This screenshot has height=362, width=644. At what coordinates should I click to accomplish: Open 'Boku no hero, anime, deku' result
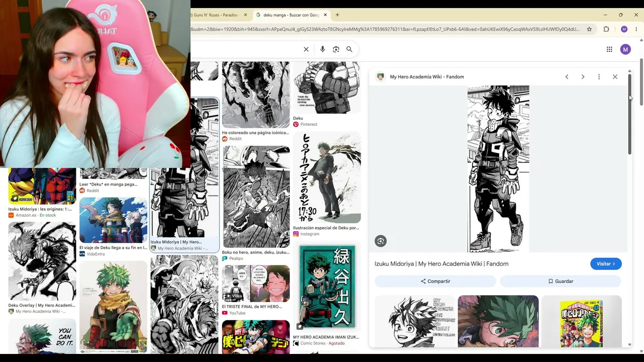click(x=256, y=252)
